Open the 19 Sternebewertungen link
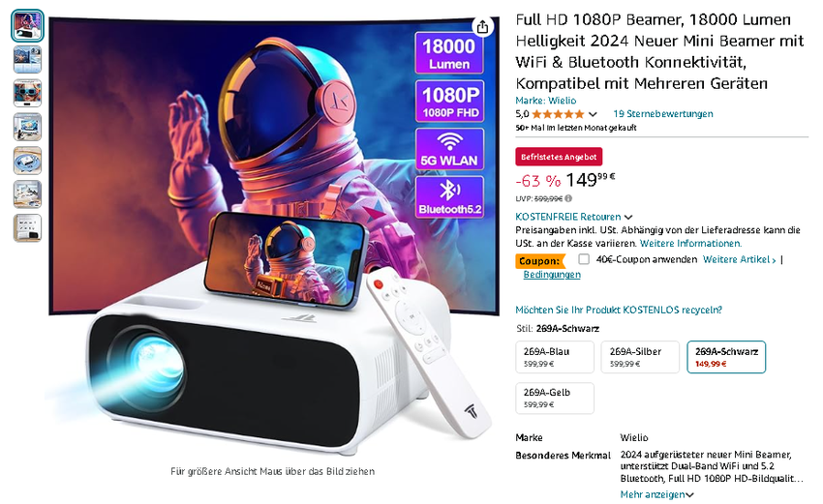This screenshot has height=504, width=823. pos(663,114)
